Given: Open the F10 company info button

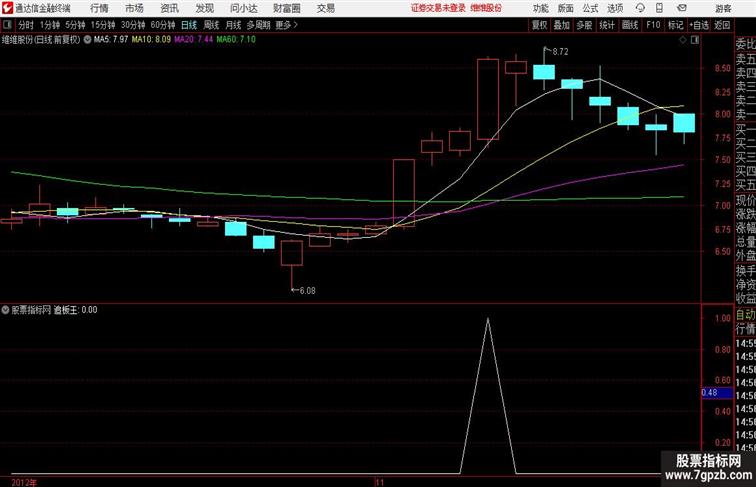Looking at the screenshot, I should (x=653, y=25).
